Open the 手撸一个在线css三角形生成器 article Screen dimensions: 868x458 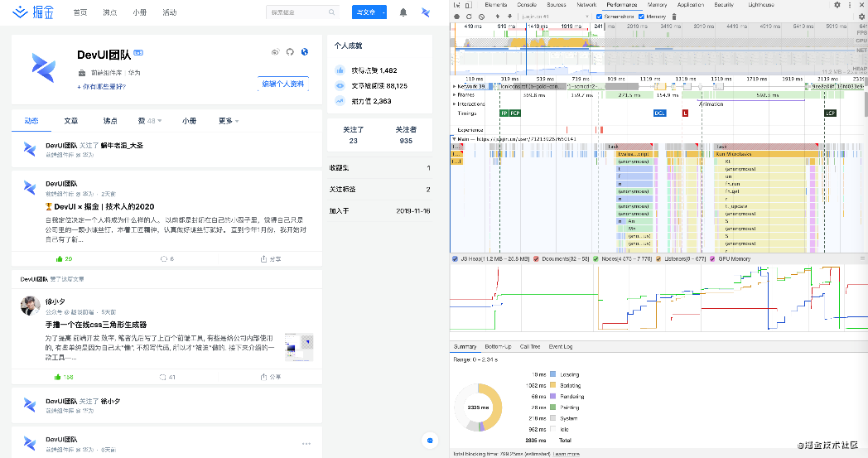click(96, 325)
